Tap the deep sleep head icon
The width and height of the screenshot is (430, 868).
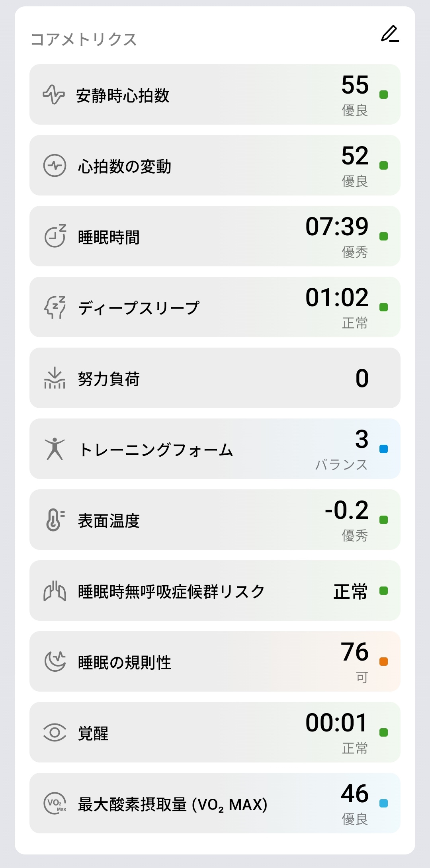click(55, 307)
